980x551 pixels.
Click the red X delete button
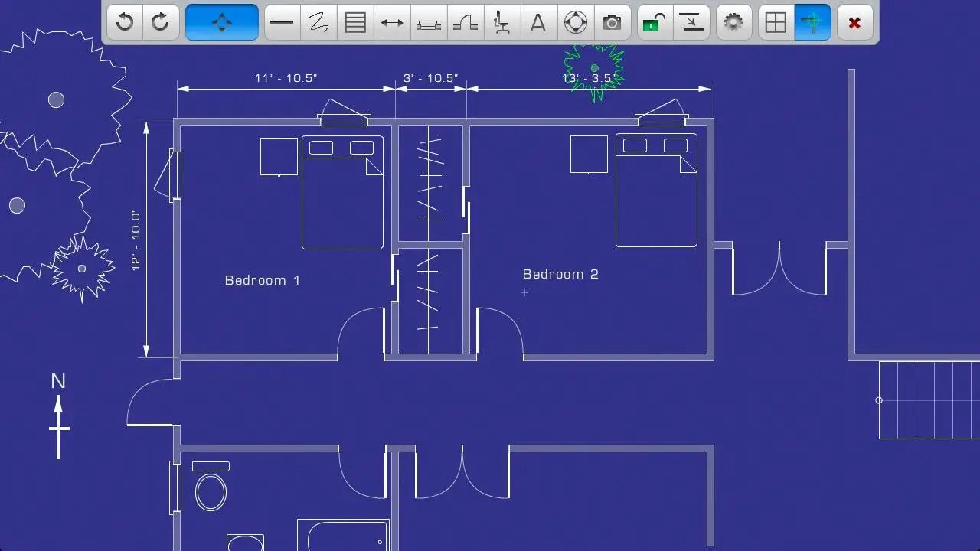click(854, 22)
